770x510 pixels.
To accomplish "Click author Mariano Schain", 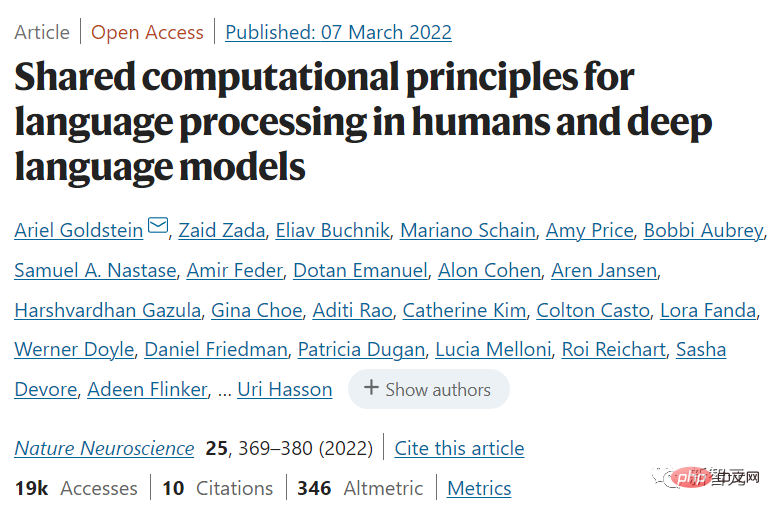I will pos(468,230).
